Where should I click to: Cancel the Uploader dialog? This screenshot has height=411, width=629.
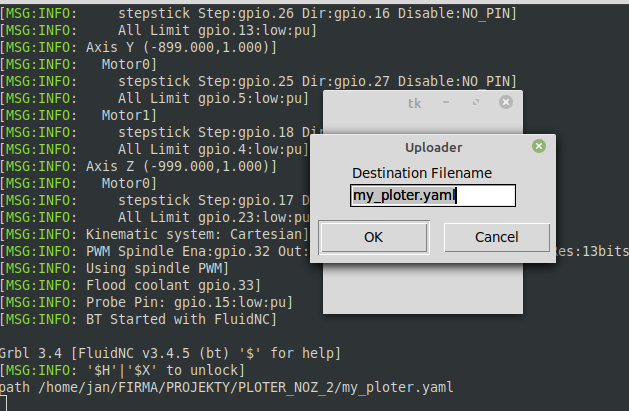[x=497, y=237]
